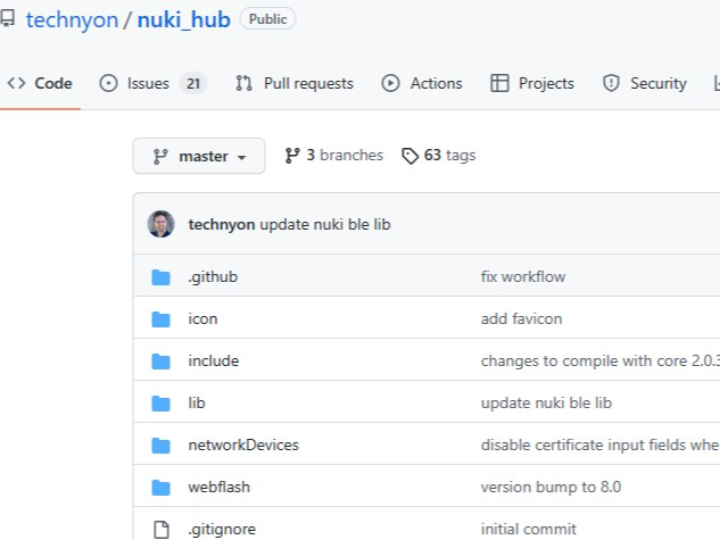
Task: Open technyon author link in commit header
Action: [221, 225]
